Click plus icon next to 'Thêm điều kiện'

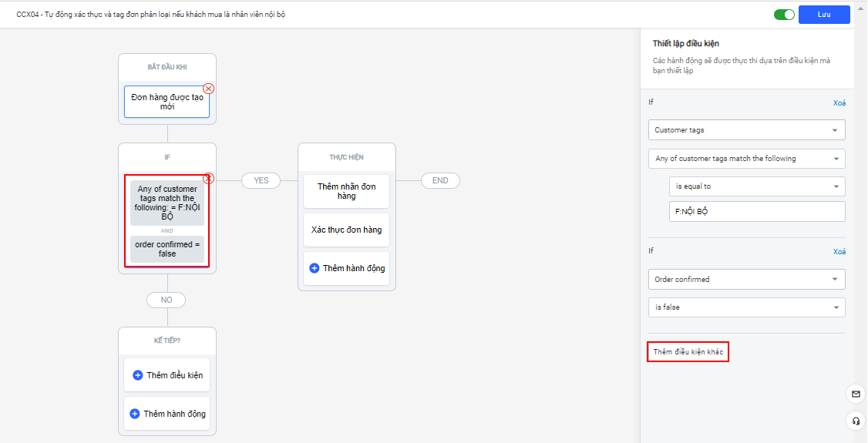(x=138, y=375)
